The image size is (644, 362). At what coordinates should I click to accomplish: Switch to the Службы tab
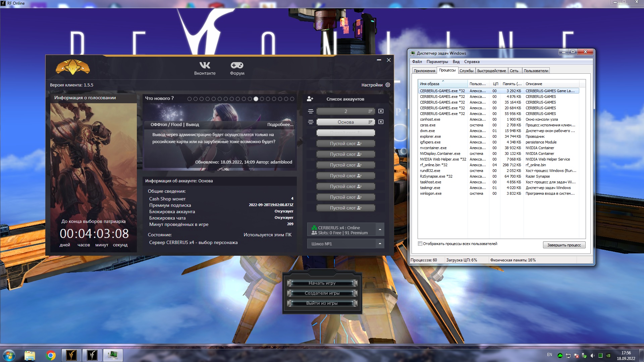coord(466,71)
